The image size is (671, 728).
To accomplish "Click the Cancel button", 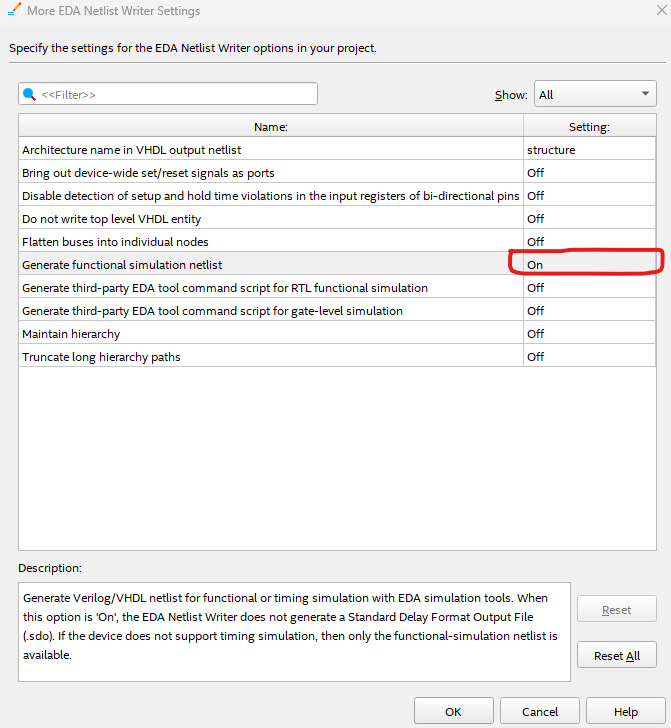I will 540,712.
